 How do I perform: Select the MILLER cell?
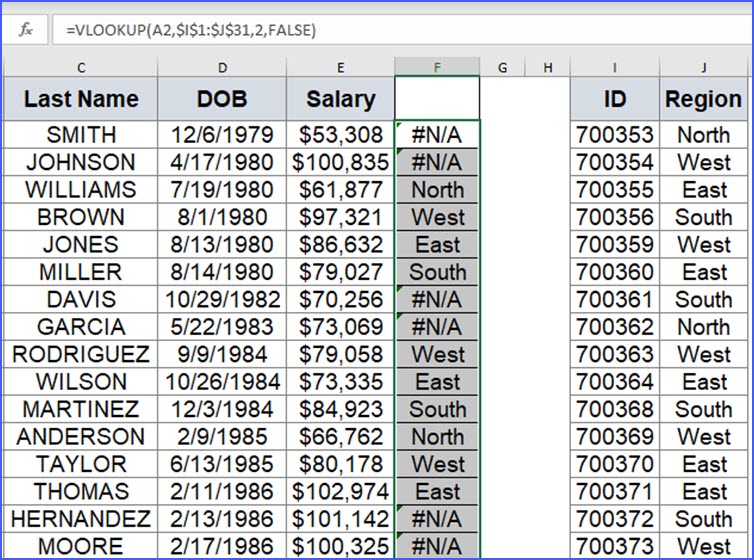[x=81, y=272]
